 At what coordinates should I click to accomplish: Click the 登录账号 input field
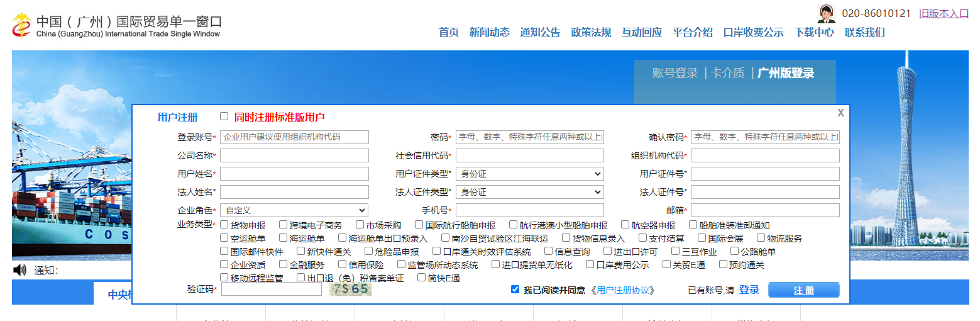coord(294,137)
